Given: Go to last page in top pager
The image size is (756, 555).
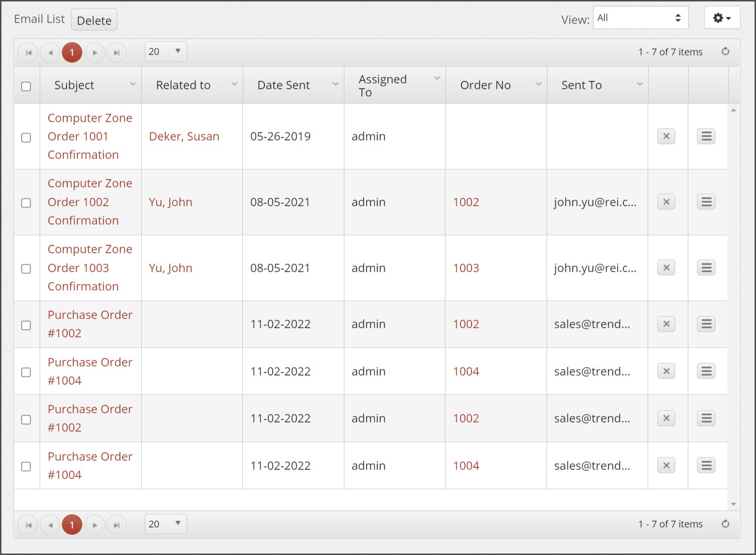Looking at the screenshot, I should point(117,52).
